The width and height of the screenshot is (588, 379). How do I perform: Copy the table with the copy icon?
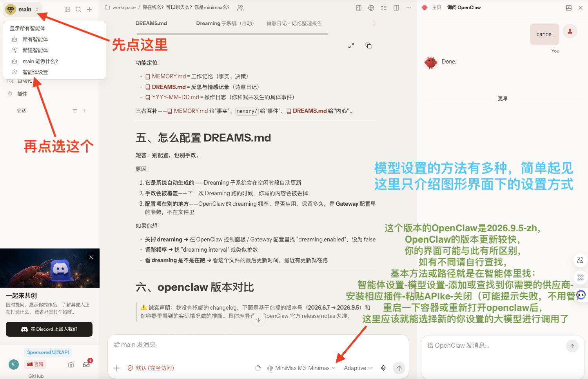pyautogui.click(x=368, y=45)
